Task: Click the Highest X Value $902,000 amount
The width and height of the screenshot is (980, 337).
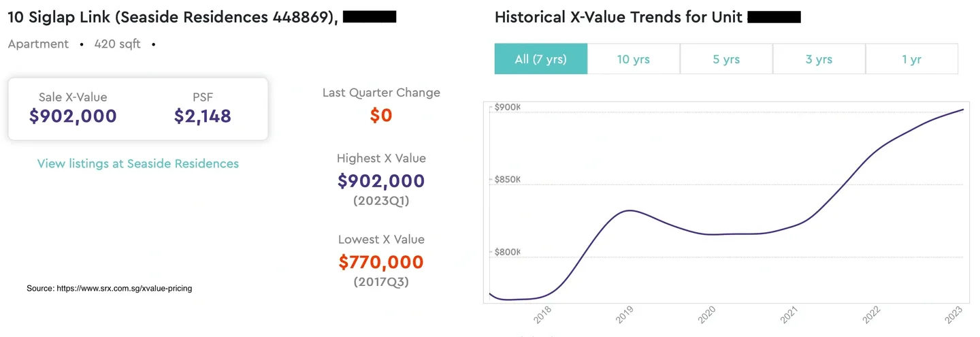Action: [x=381, y=181]
